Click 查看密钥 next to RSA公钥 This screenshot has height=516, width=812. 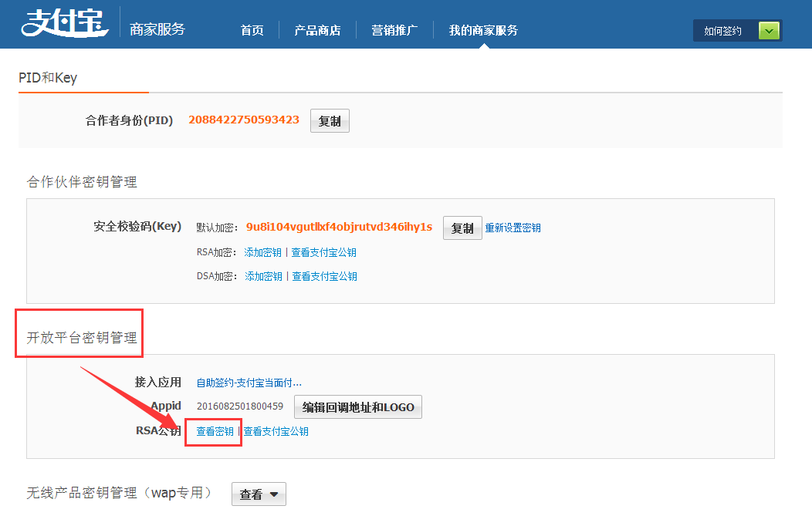tap(215, 432)
